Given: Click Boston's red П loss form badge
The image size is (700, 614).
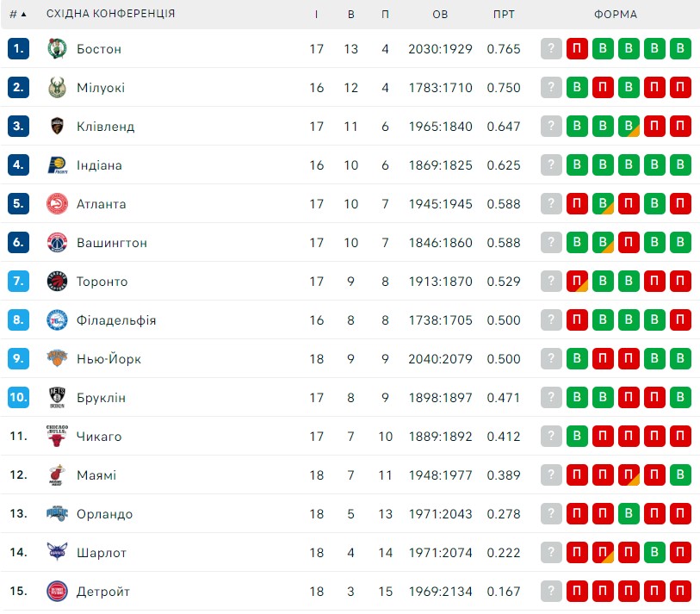Looking at the screenshot, I should [577, 49].
